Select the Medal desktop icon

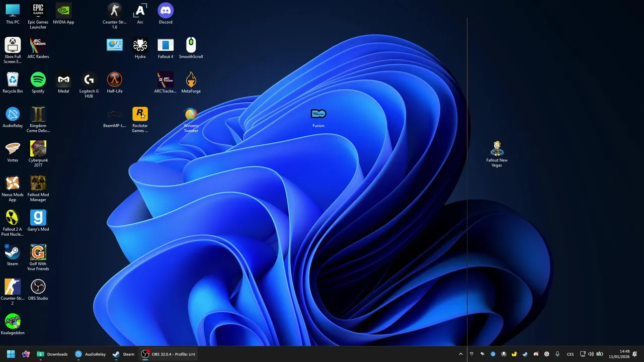(63, 83)
